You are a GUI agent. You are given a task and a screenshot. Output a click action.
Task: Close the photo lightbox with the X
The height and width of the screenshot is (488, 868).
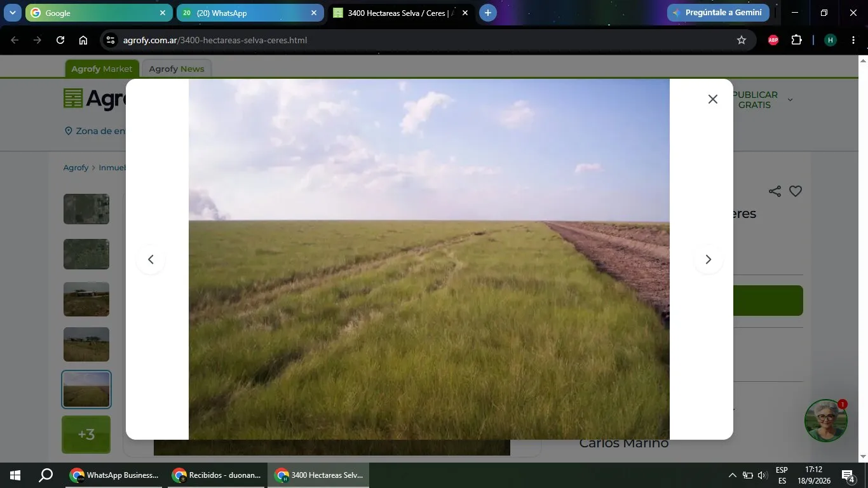tap(713, 99)
